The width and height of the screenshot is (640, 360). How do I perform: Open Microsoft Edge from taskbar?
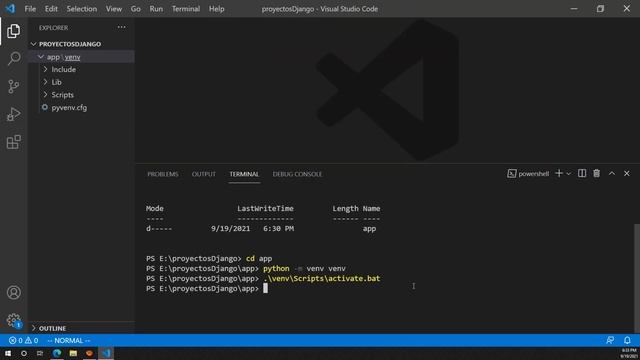click(57, 353)
